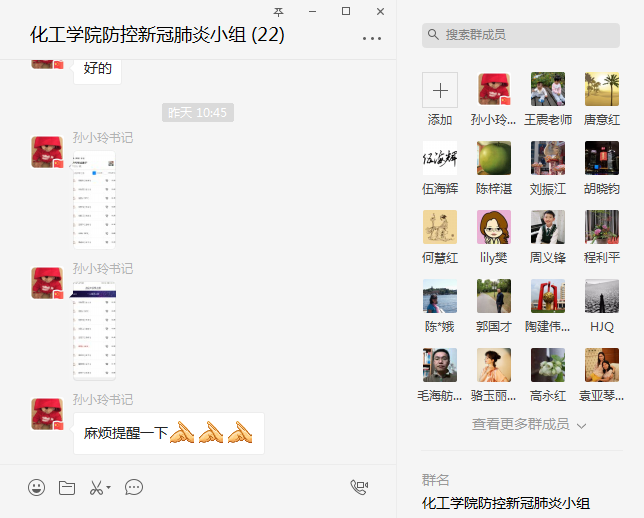Image resolution: width=644 pixels, height=518 pixels.
Task: Click HJQ's avatar in member grid
Action: [x=602, y=296]
